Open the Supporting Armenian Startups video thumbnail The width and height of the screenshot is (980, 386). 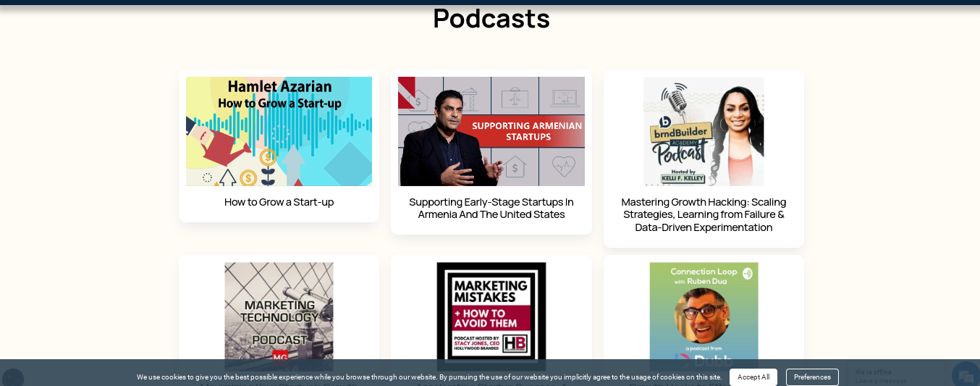(491, 131)
